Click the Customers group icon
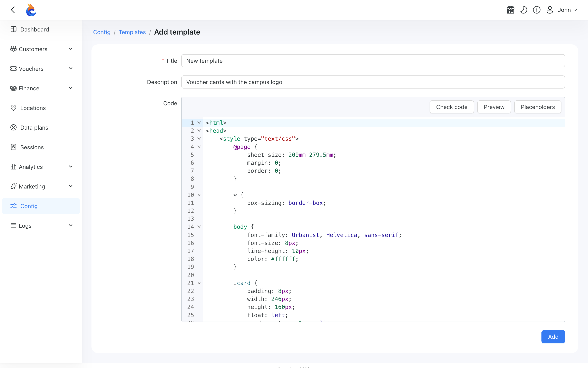Screen dimensions: 588x368 [14, 49]
